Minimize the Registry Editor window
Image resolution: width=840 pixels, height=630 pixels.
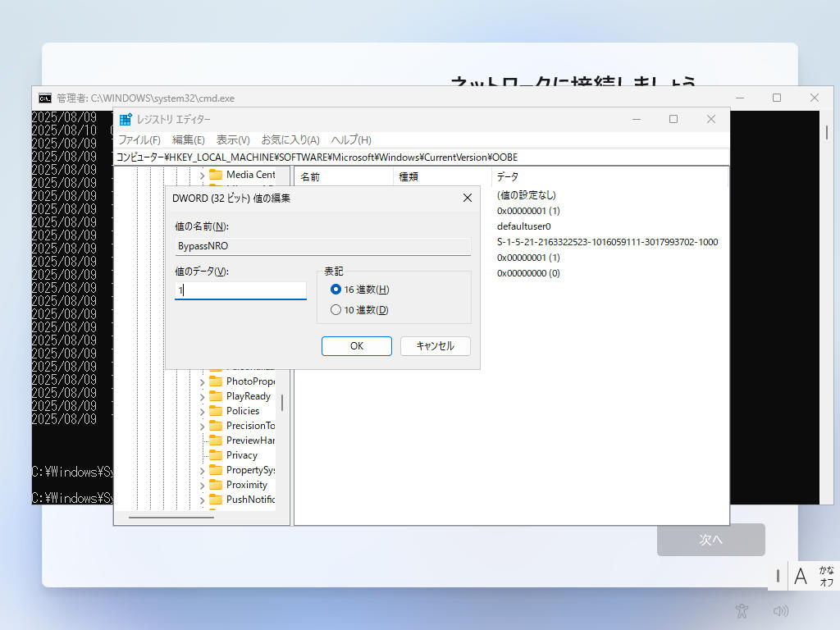point(637,119)
